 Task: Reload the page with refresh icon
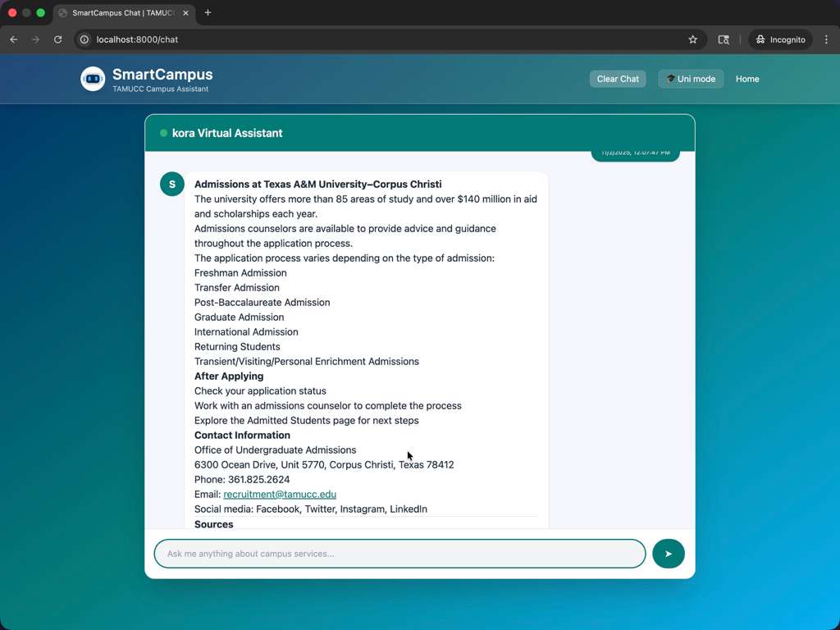(58, 39)
